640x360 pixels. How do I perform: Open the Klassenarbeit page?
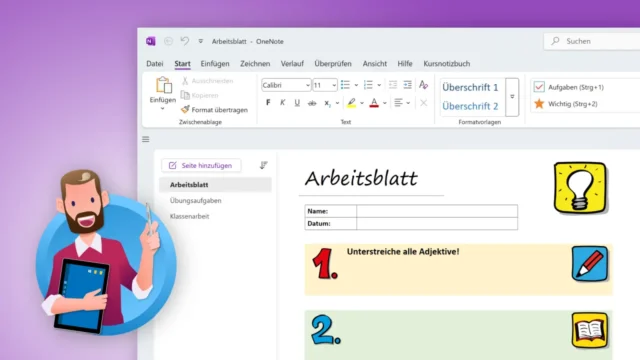[189, 216]
